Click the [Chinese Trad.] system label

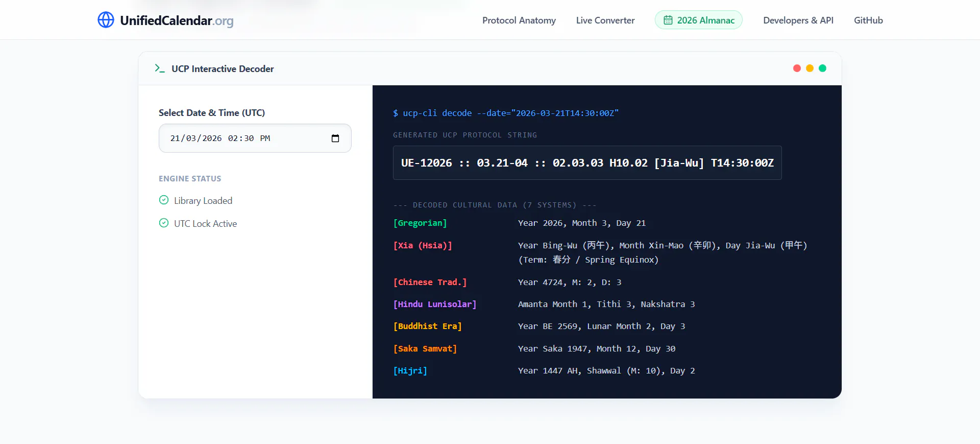point(430,282)
